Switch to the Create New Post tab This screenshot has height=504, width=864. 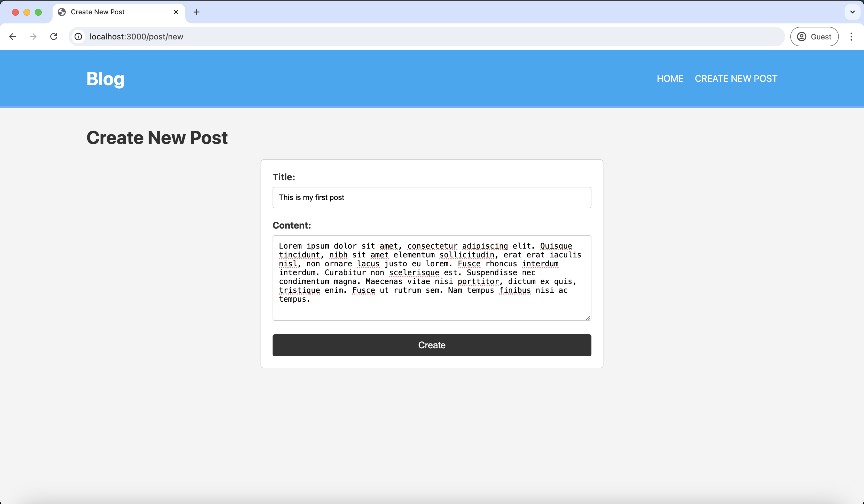(103, 12)
